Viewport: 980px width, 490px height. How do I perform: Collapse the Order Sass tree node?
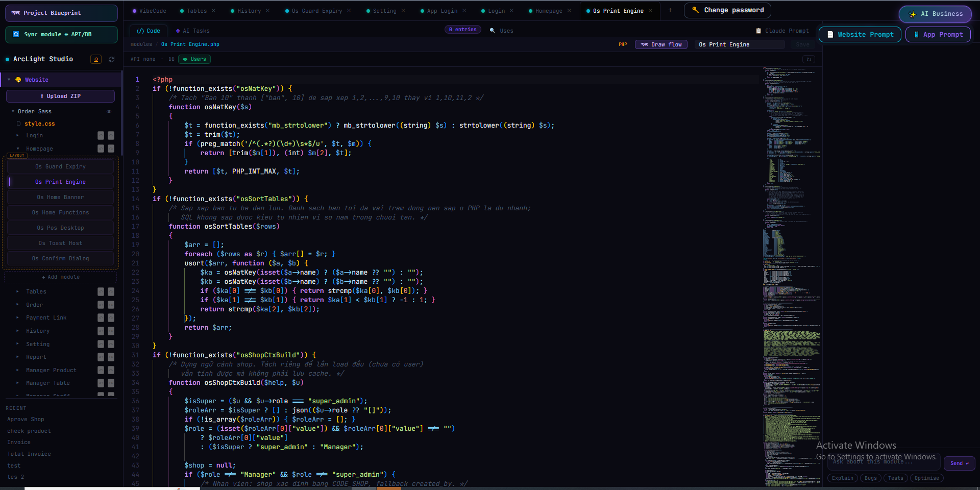(13, 111)
